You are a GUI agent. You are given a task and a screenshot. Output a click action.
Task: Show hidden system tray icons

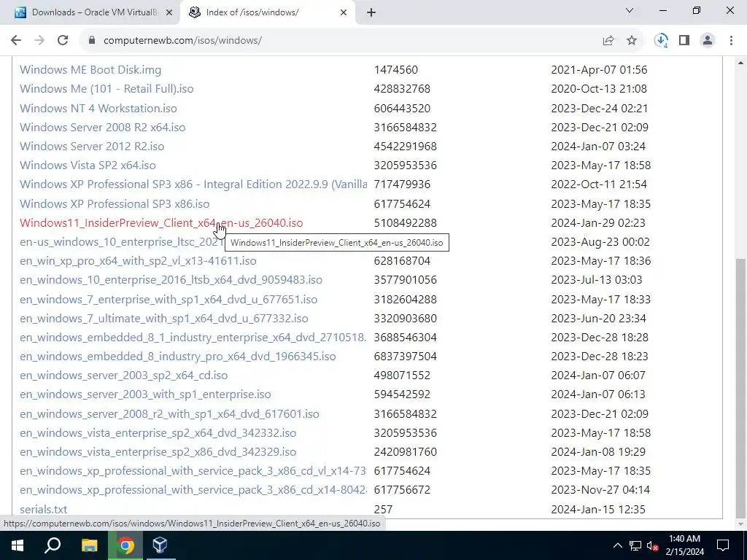coord(617,545)
